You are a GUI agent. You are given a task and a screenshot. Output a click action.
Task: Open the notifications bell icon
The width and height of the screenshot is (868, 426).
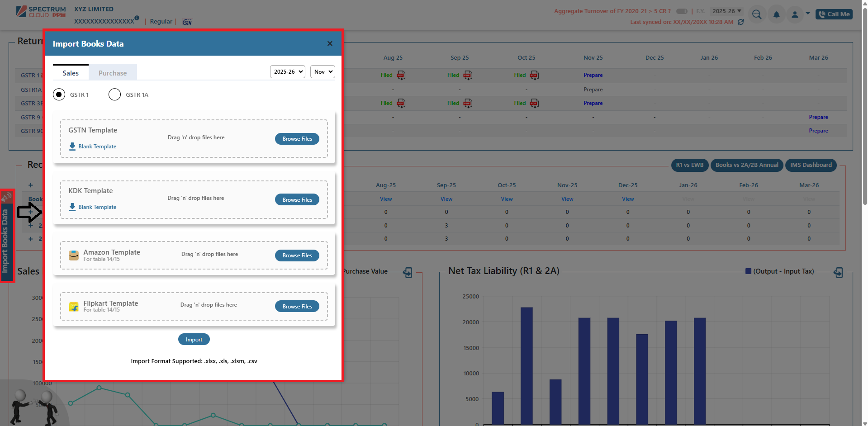[776, 14]
